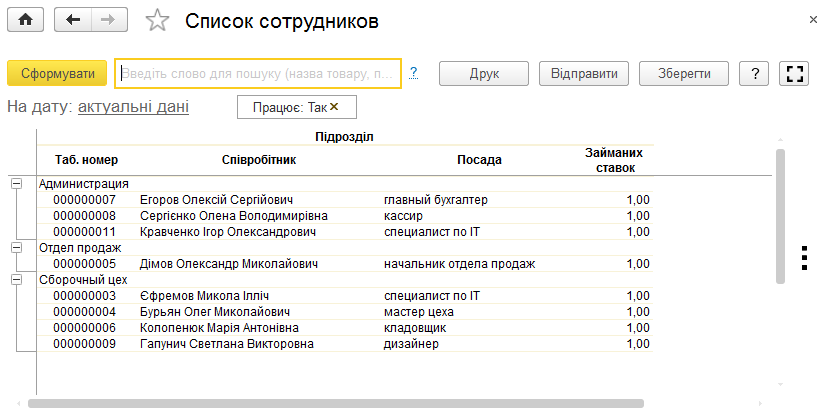Close the Список сотрудников window
822x417 pixels.
tap(813, 20)
